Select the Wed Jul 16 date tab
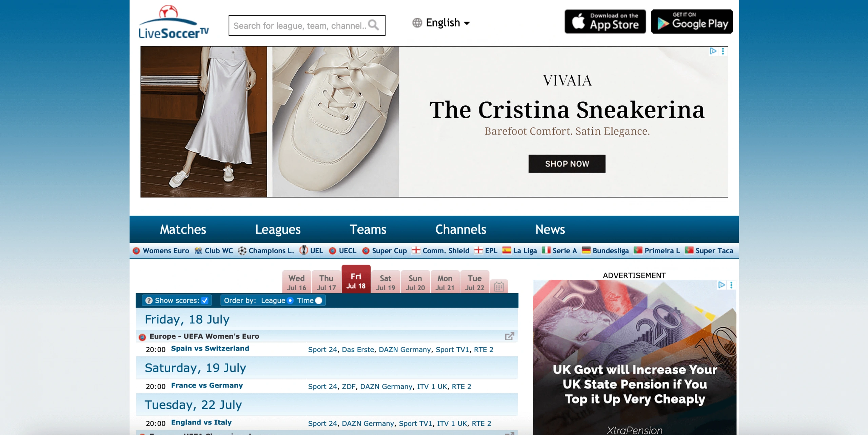 point(296,282)
